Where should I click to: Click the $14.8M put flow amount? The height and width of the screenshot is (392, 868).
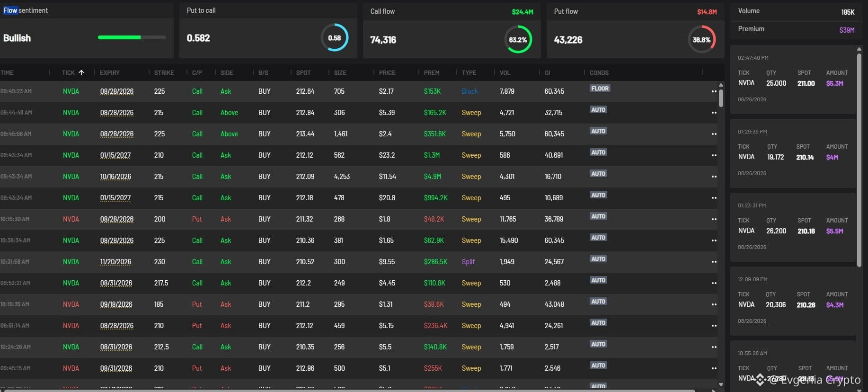[x=707, y=12]
